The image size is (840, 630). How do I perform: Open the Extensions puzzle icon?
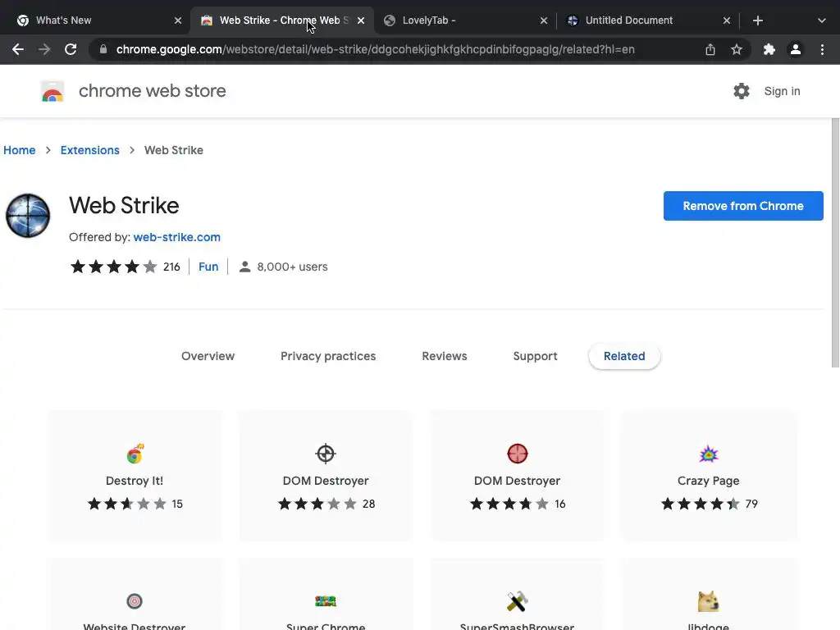click(x=769, y=49)
